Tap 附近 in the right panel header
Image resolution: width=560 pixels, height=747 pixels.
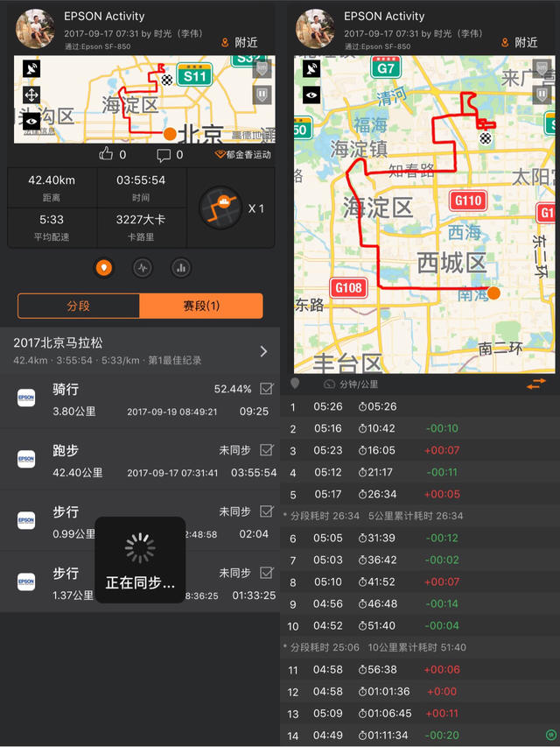click(x=521, y=42)
